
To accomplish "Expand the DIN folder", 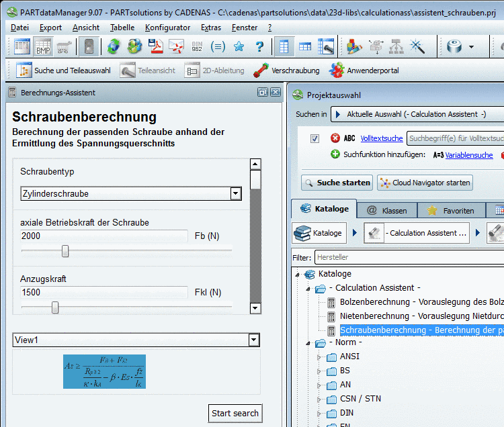I will point(319,414).
